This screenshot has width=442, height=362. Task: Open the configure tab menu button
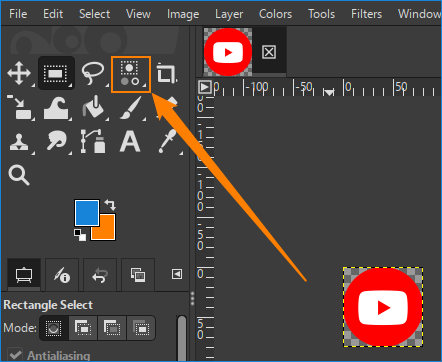point(177,274)
